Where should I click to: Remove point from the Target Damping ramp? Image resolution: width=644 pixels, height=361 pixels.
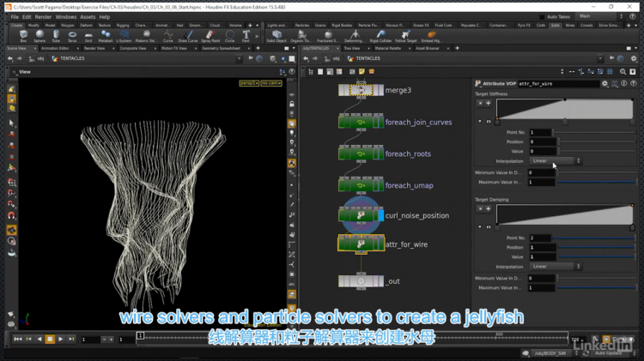pos(480,209)
